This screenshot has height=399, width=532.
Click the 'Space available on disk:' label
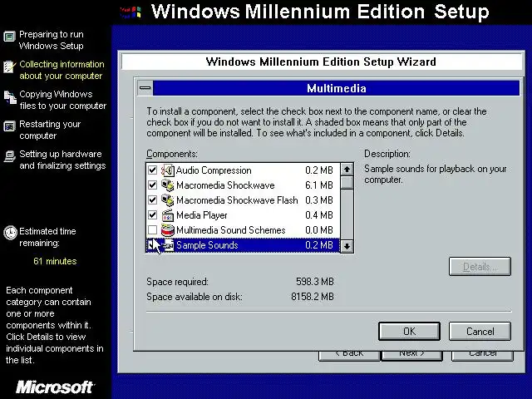tap(195, 297)
